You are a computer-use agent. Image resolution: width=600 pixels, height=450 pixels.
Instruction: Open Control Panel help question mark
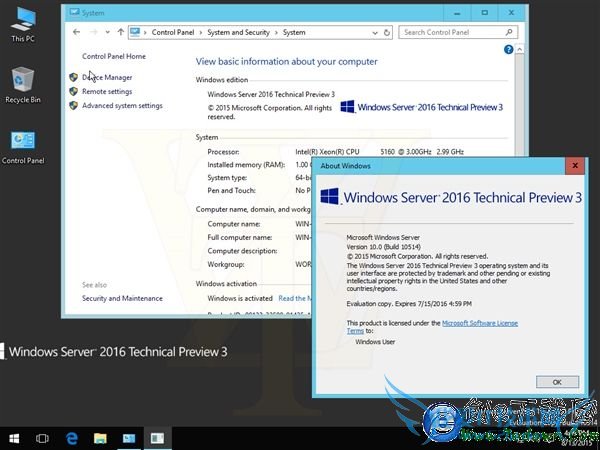point(509,49)
